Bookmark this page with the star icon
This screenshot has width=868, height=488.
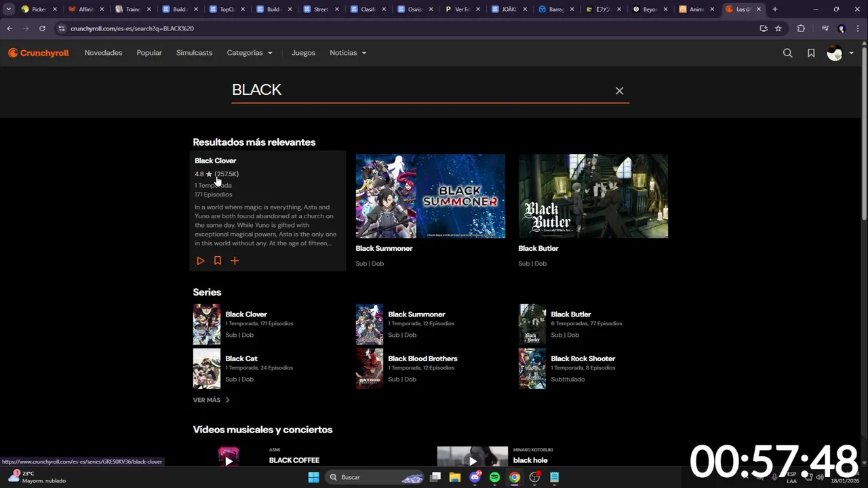[x=778, y=28]
